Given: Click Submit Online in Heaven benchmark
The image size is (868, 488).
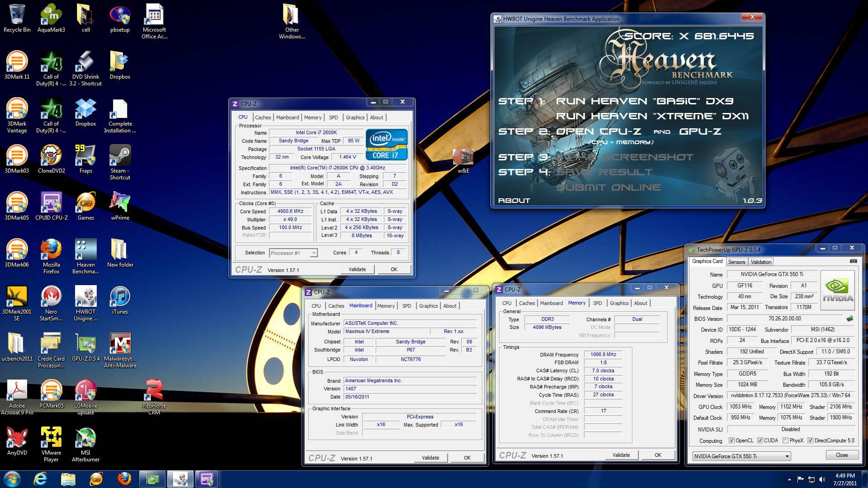Looking at the screenshot, I should click(609, 187).
